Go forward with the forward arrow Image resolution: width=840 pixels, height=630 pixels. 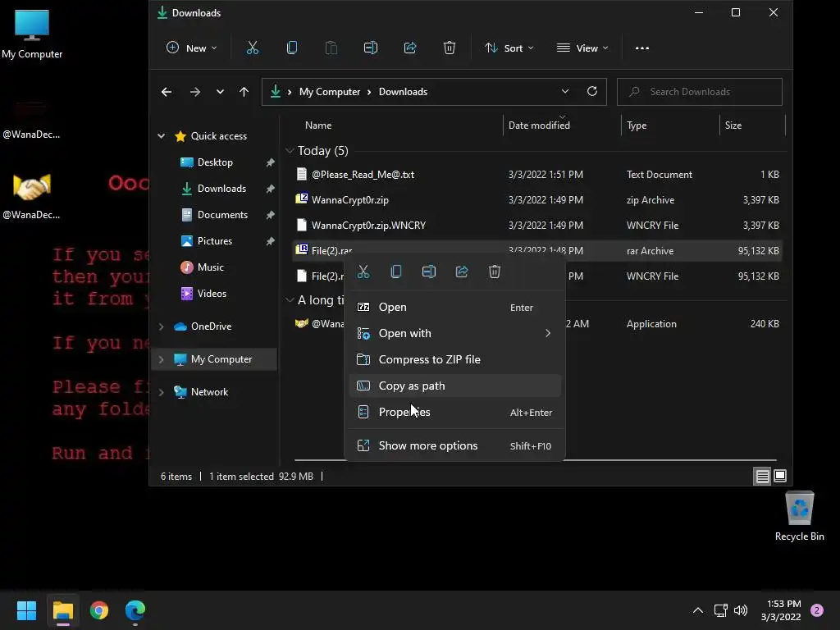pyautogui.click(x=195, y=92)
